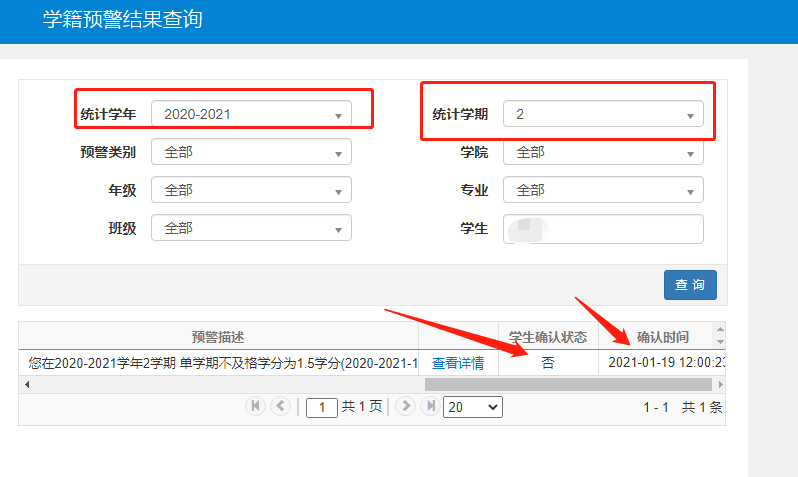Click the table vertical scroll up arrow
The image size is (798, 477).
(x=718, y=329)
